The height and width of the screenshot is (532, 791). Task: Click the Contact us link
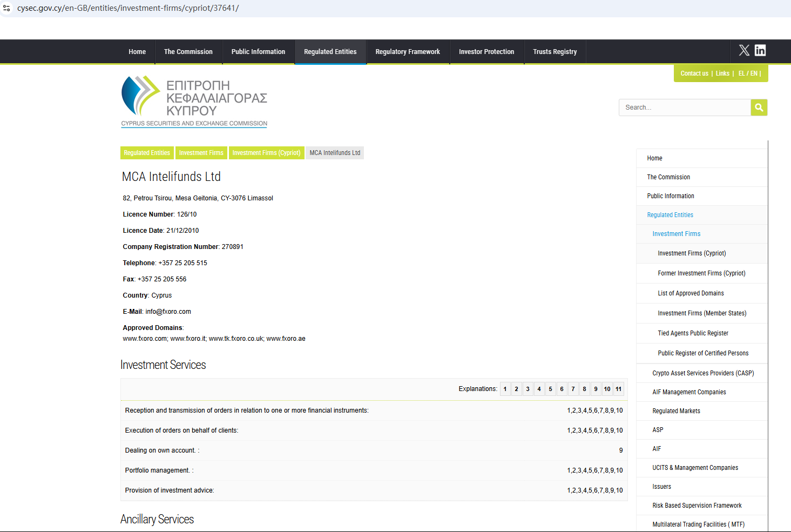coord(694,73)
